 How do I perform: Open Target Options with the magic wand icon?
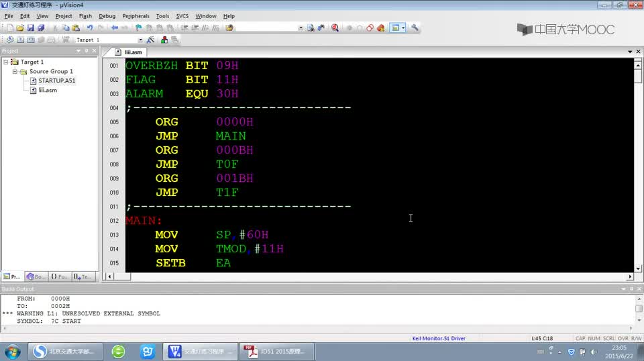151,40
